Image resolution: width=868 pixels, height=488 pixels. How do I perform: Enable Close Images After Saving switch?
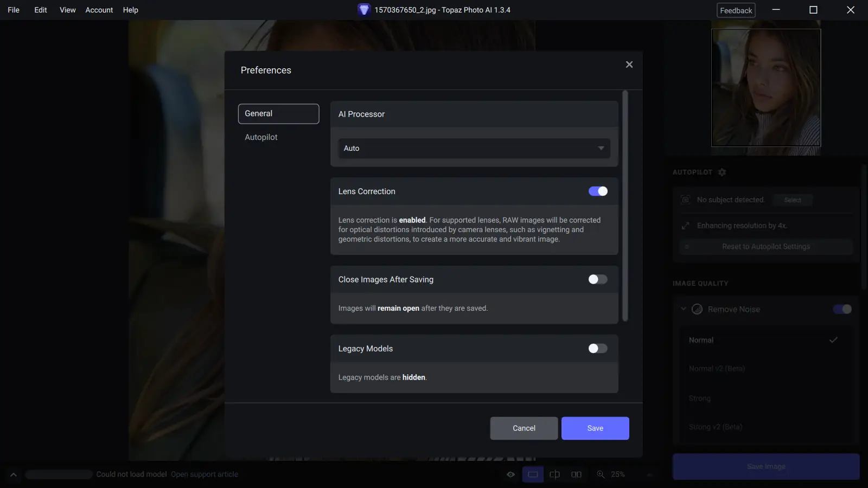598,280
